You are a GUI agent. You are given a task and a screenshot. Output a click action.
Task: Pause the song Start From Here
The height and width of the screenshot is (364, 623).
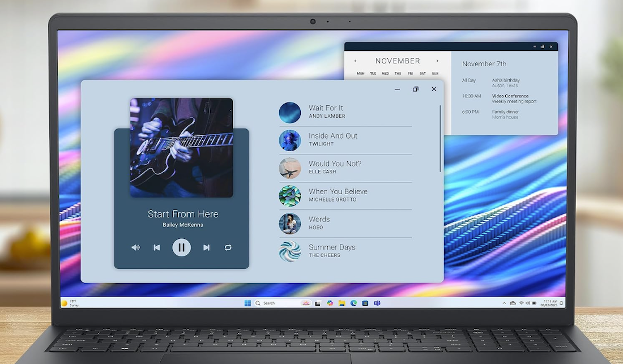click(181, 247)
